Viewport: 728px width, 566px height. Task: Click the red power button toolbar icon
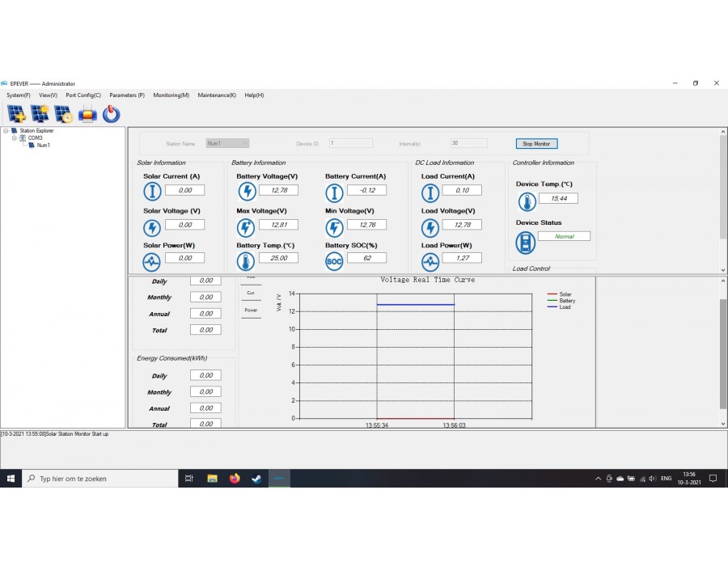click(x=111, y=114)
